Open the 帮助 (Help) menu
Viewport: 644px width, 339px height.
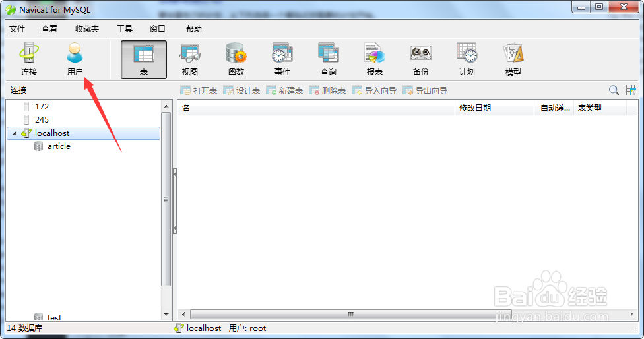[194, 29]
